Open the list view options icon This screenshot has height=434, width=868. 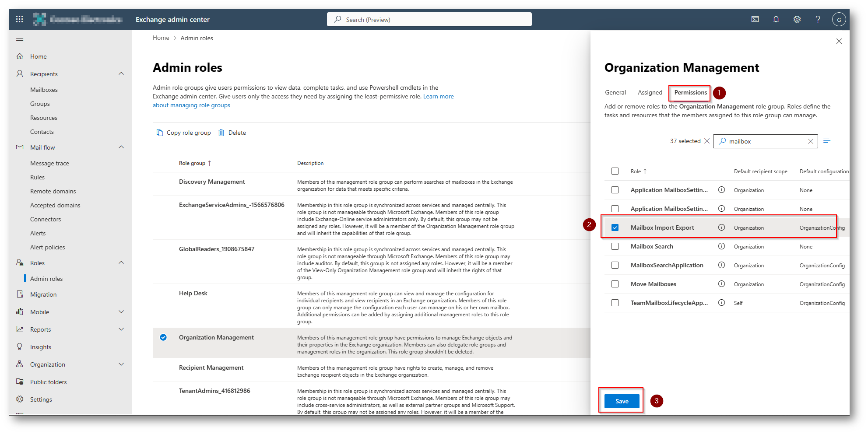point(827,141)
